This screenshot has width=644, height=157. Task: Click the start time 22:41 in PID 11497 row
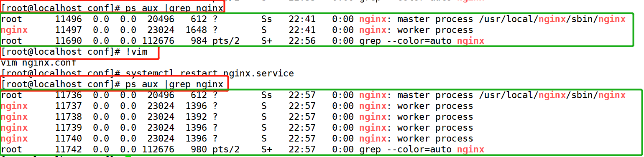tap(302, 30)
